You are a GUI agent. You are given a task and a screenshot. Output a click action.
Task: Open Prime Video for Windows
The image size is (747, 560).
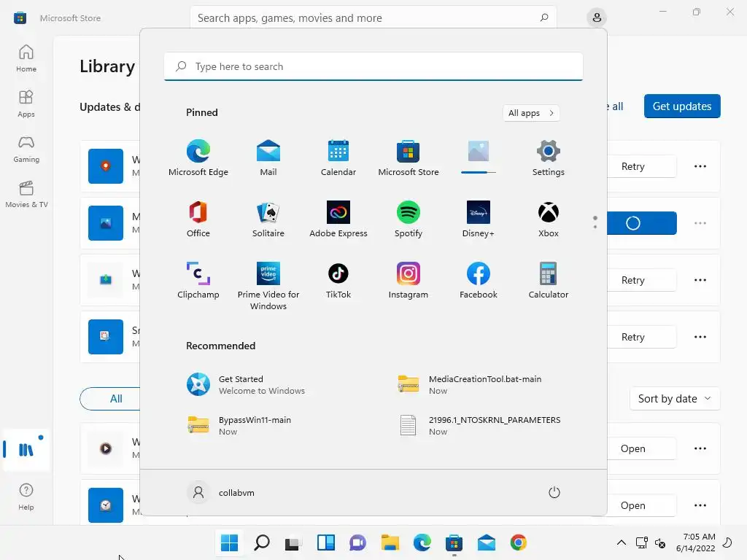click(x=268, y=286)
